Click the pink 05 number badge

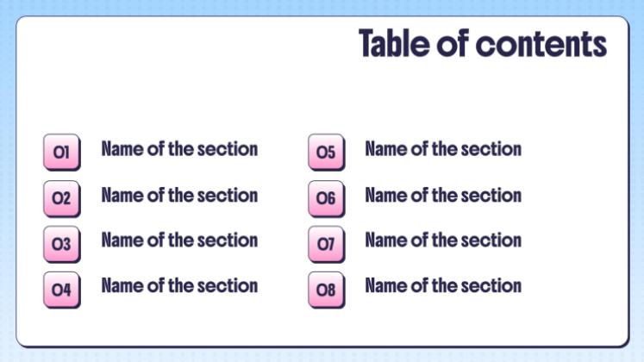[x=326, y=153]
